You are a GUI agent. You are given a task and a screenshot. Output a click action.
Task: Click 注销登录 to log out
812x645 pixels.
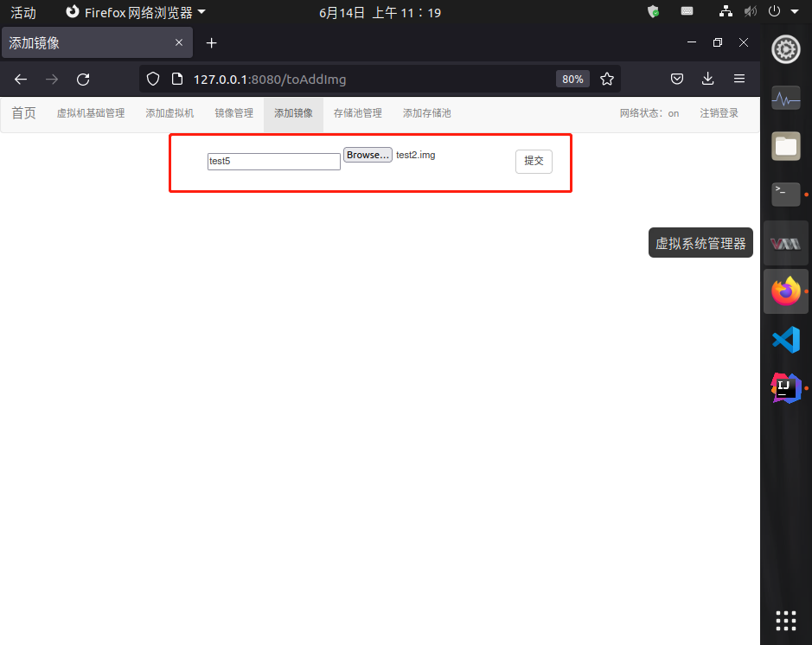(719, 113)
